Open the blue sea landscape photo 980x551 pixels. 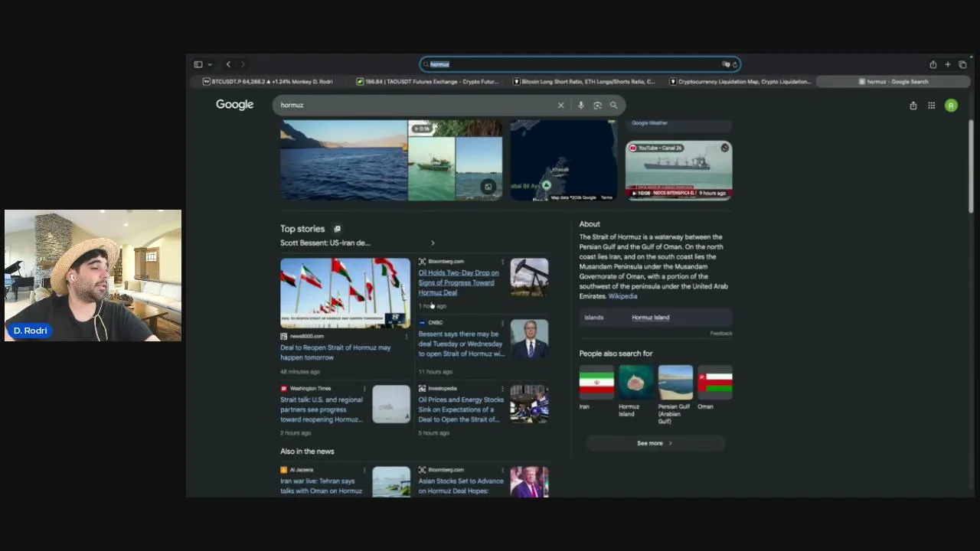344,160
